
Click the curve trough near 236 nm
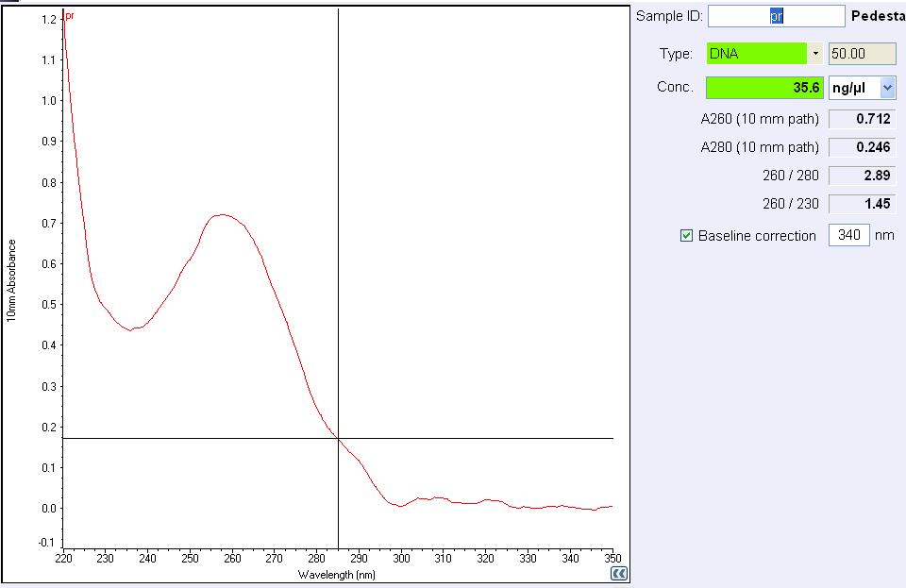tap(133, 329)
